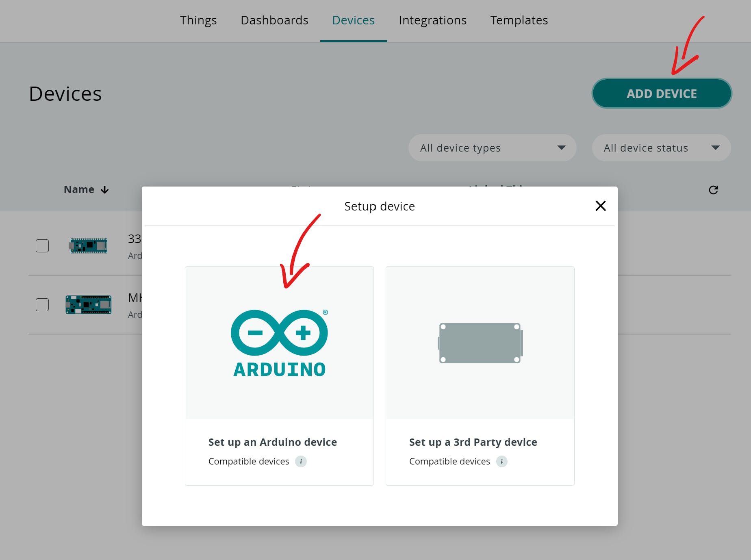751x560 pixels.
Task: Click the Nano board thumbnail in first row
Action: tap(89, 246)
